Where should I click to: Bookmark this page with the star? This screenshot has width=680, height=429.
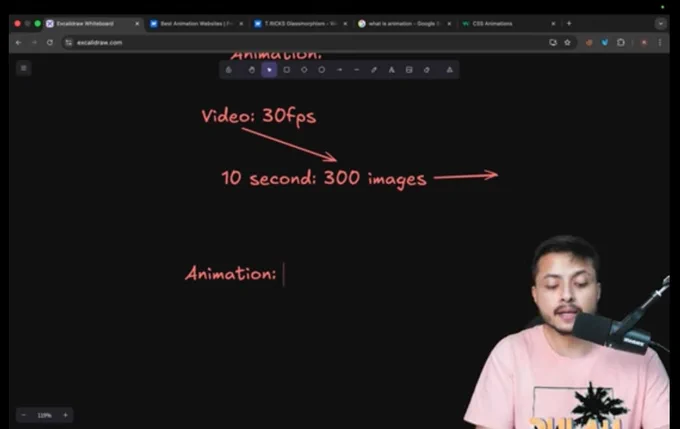(x=567, y=43)
